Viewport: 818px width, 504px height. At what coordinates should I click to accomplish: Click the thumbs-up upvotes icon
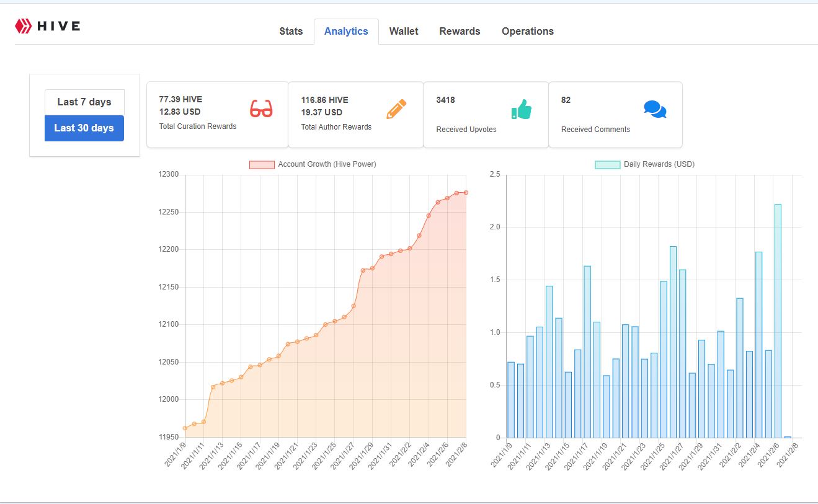click(x=522, y=109)
